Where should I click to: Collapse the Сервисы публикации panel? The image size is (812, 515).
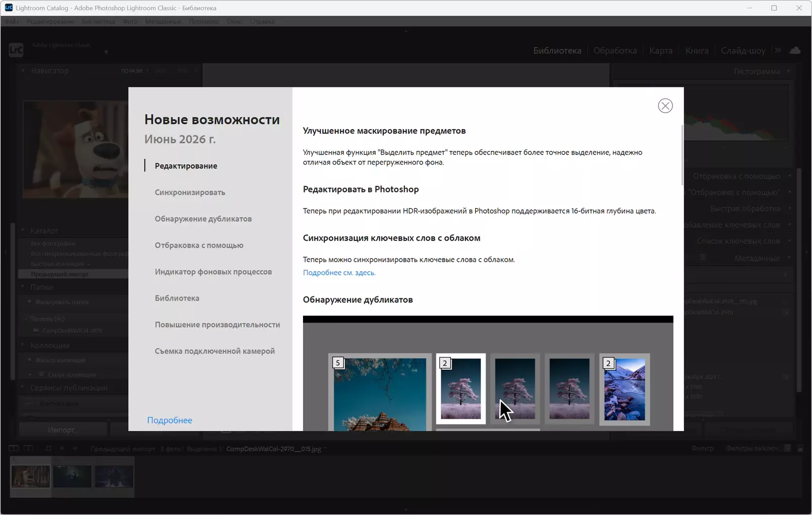23,387
